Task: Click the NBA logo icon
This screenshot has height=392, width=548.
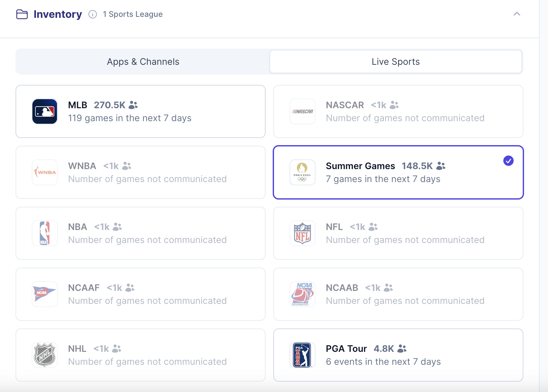Action: coord(45,233)
